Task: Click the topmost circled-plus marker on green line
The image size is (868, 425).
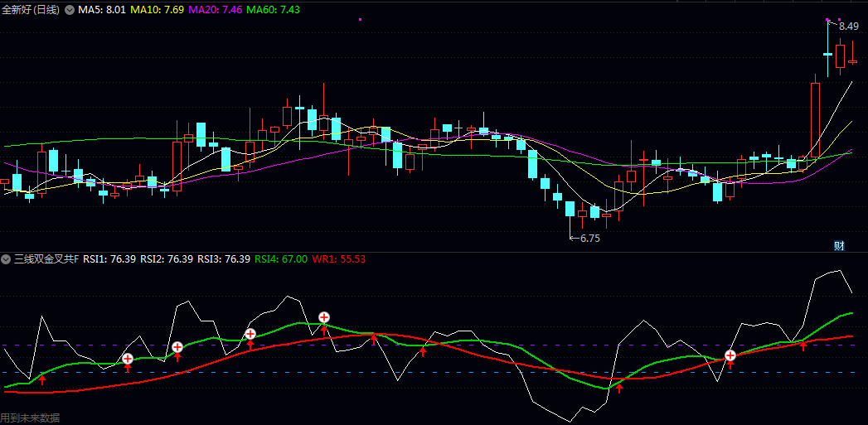Action: pyautogui.click(x=324, y=317)
